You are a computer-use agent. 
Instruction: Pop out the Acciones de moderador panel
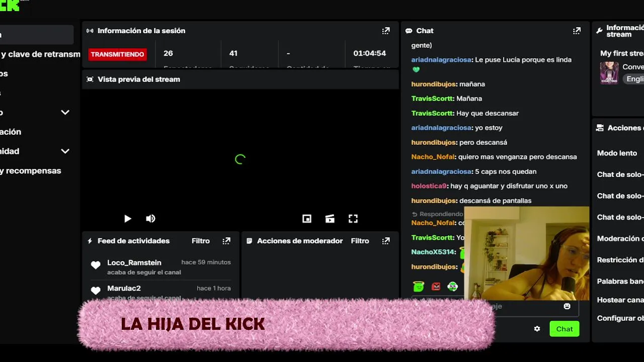(386, 241)
